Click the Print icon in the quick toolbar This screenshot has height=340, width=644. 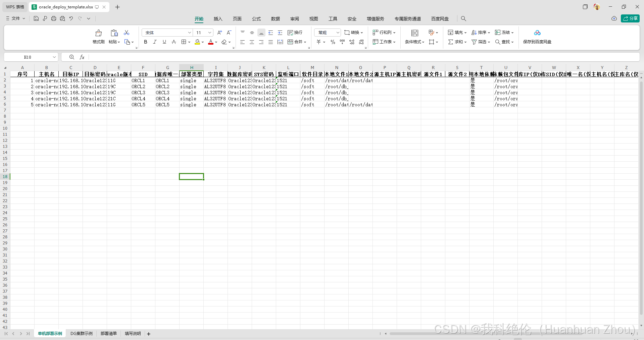(x=54, y=18)
